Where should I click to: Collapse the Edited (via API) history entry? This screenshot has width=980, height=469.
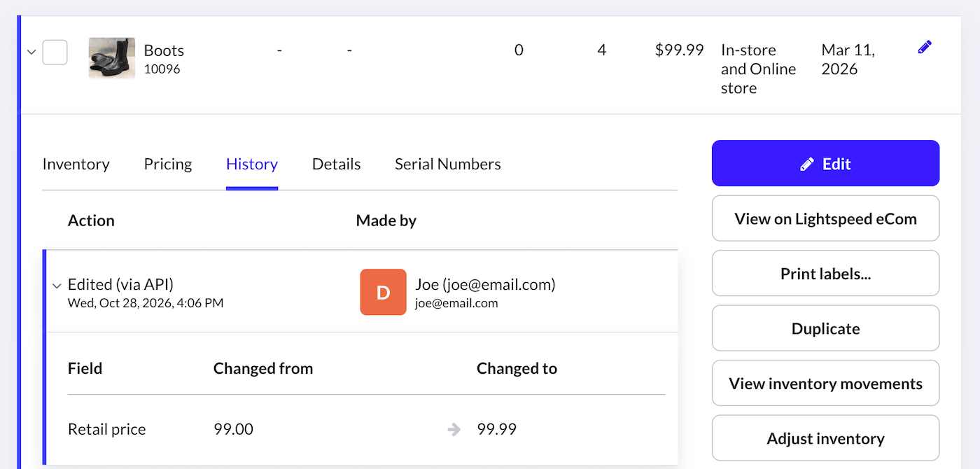(57, 286)
